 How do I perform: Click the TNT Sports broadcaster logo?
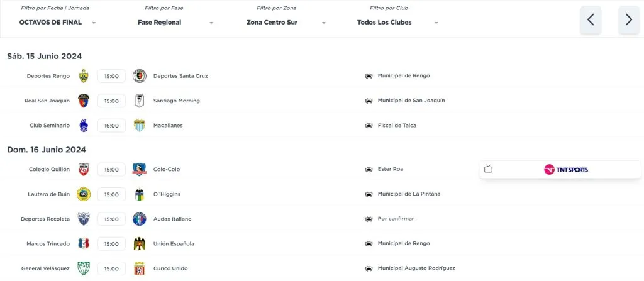566,169
